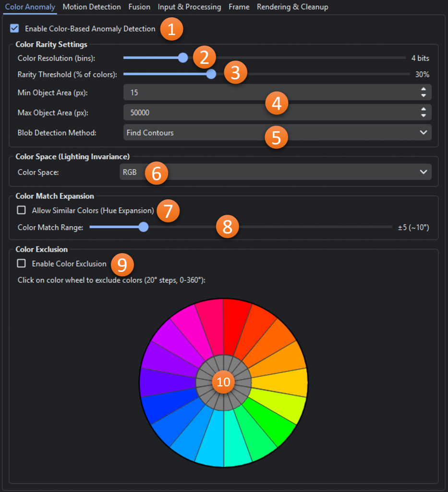Image resolution: width=448 pixels, height=492 pixels.
Task: Switch to the Motion Detection tab
Action: point(92,7)
